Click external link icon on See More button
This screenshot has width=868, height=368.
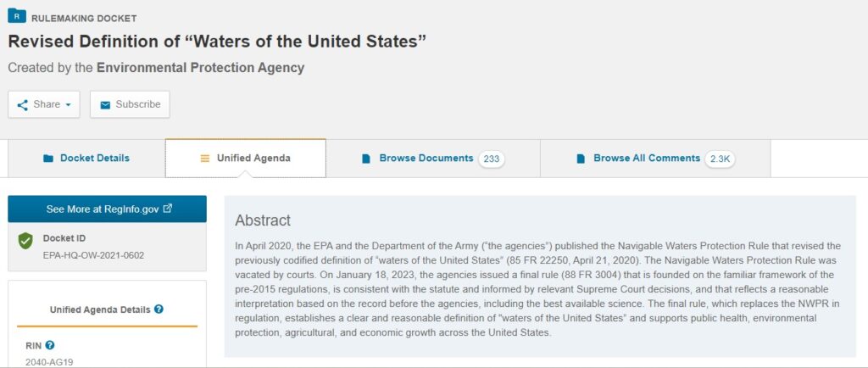(x=168, y=209)
